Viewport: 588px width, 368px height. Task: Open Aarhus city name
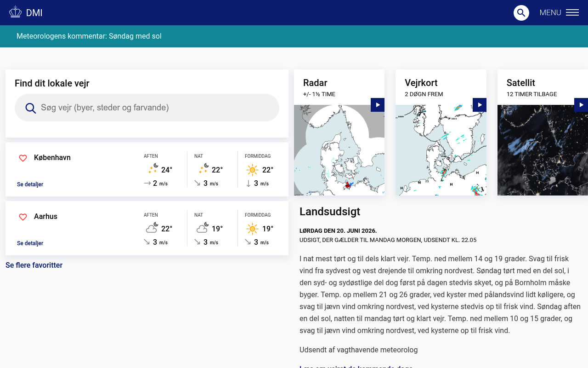click(45, 217)
